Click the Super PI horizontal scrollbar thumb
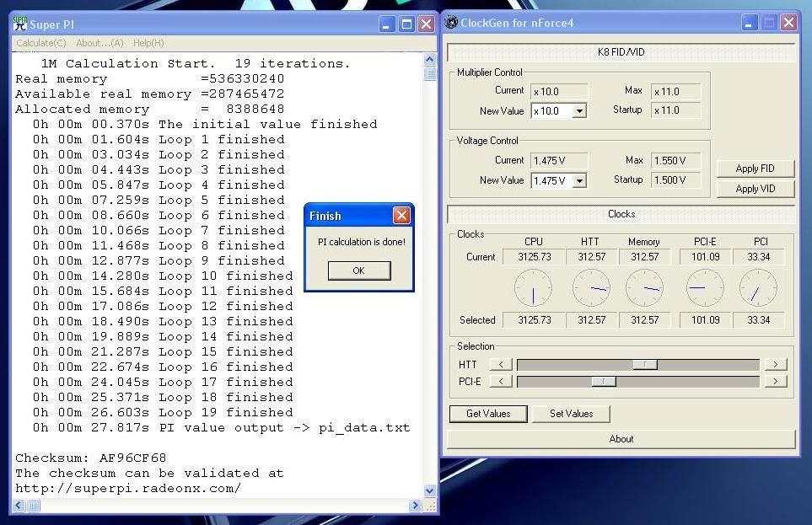The image size is (812, 525). (33, 506)
